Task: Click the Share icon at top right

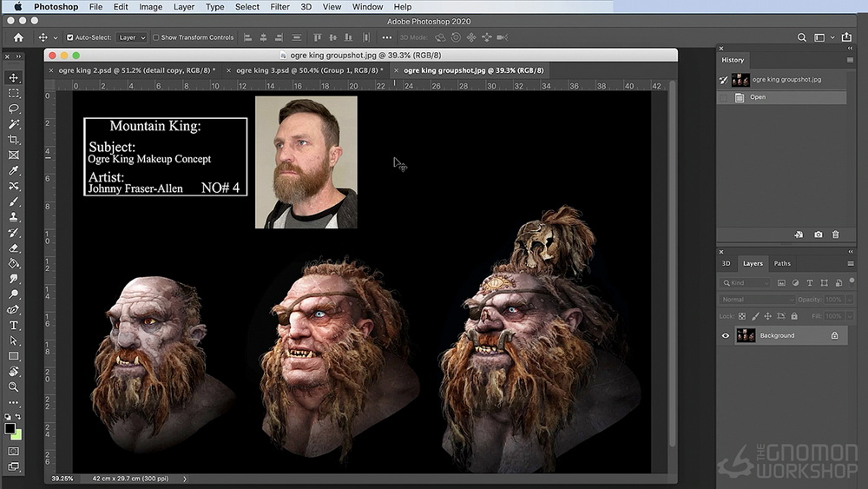Action: point(846,37)
